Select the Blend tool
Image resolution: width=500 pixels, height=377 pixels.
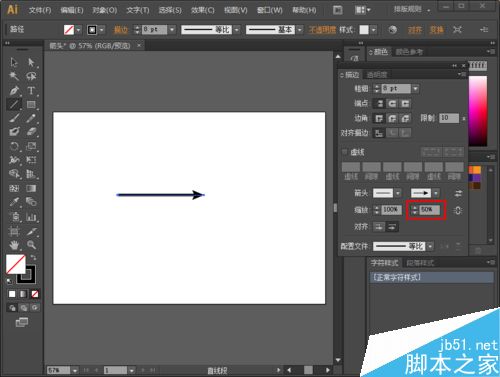(x=31, y=202)
